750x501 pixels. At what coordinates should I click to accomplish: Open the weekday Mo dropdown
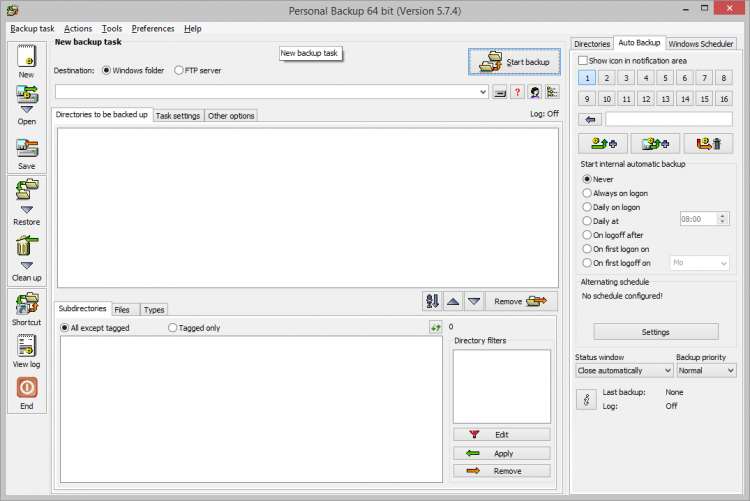(700, 263)
